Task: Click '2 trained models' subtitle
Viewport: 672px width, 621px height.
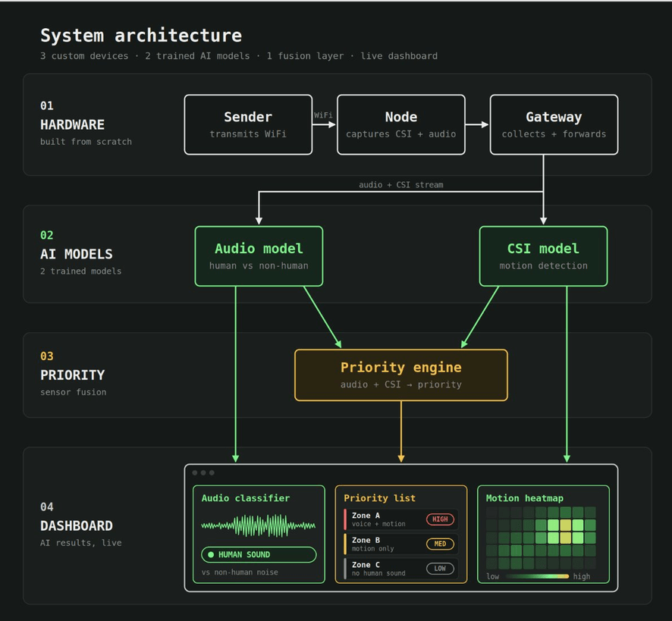Action: click(x=81, y=271)
